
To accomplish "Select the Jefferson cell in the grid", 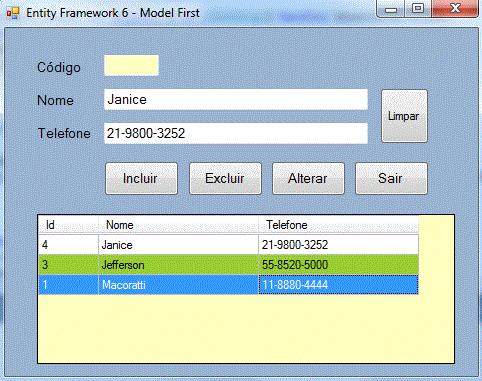I will tap(178, 265).
